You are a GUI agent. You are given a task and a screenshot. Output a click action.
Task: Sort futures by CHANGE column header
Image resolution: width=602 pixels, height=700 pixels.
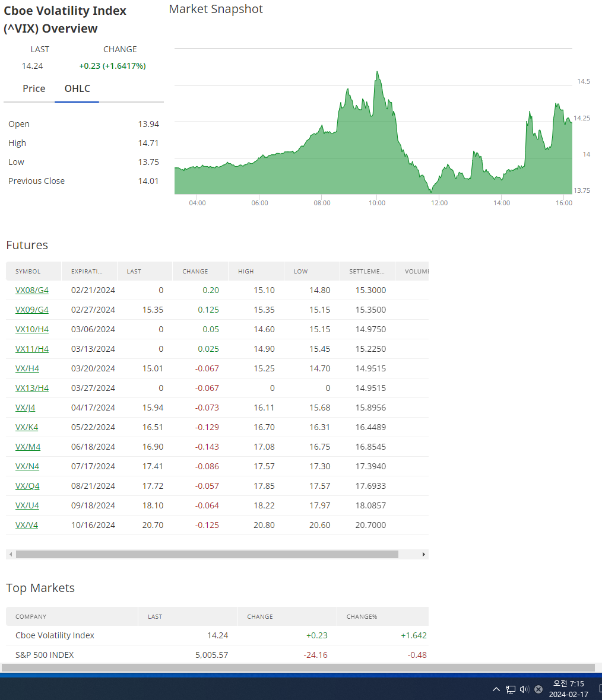(200, 272)
